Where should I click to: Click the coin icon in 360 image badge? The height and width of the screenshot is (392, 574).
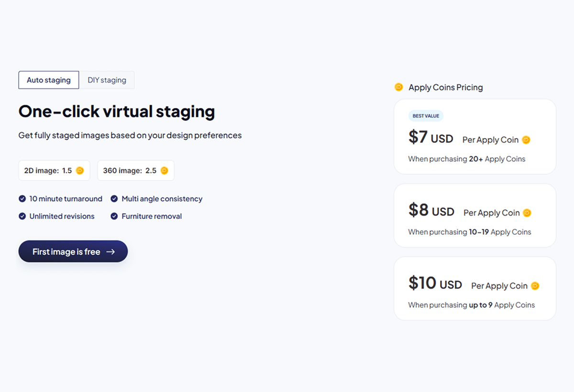(165, 171)
